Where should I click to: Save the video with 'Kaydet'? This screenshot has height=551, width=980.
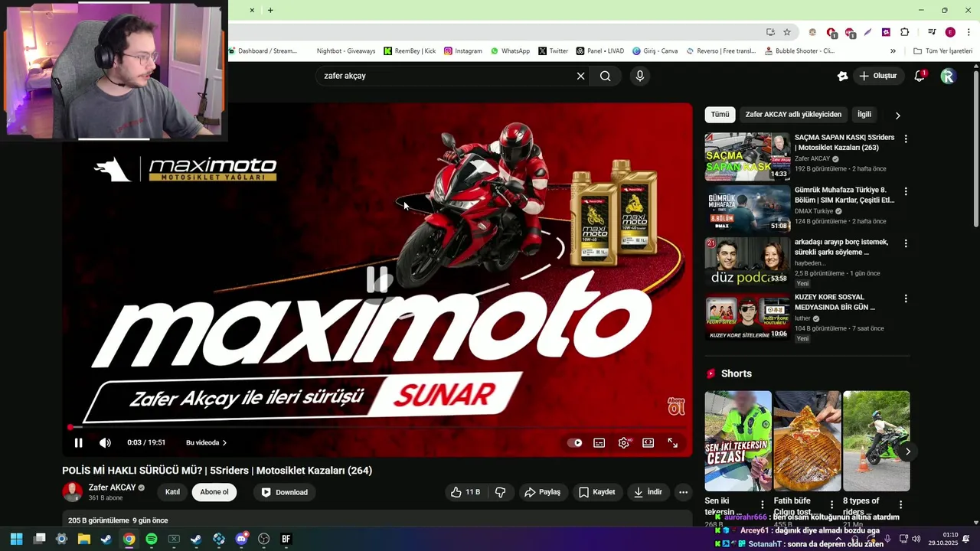click(x=596, y=492)
